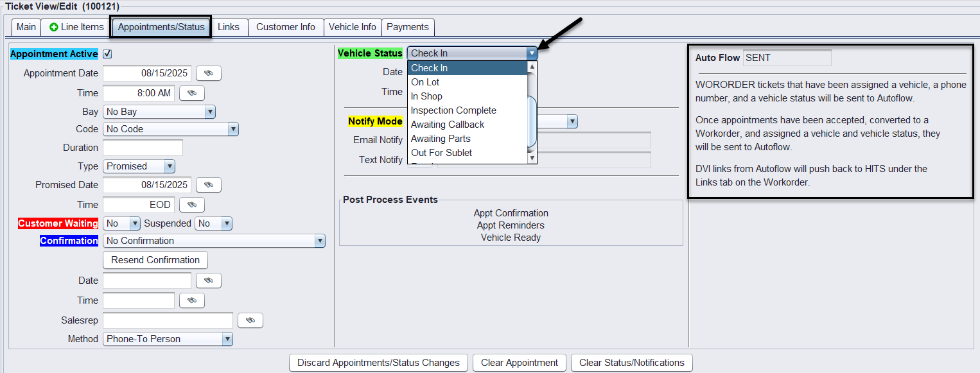Click lookup icon next to appointment Time 8:00 AM
Screen dimensions: 980x373
[x=191, y=93]
